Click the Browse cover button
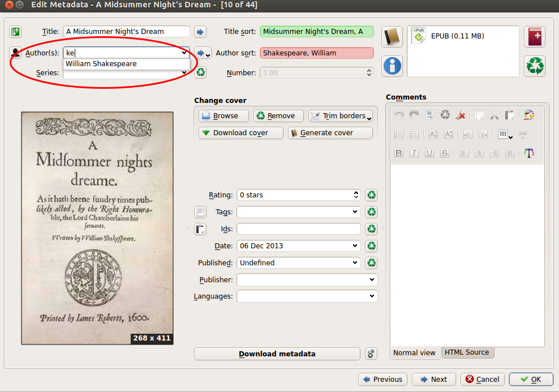Image resolution: width=559 pixels, height=392 pixels. click(x=223, y=116)
